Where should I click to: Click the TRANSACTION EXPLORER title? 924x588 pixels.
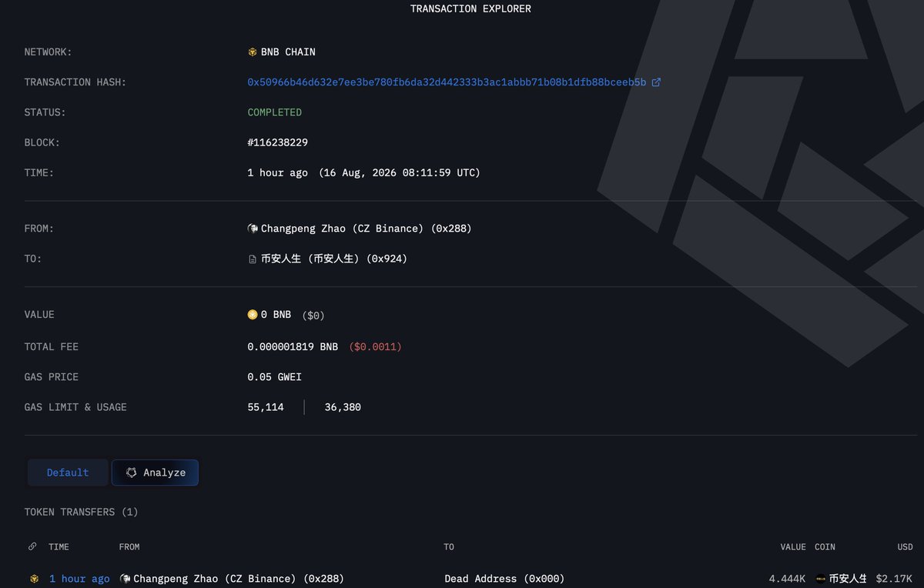(x=470, y=9)
